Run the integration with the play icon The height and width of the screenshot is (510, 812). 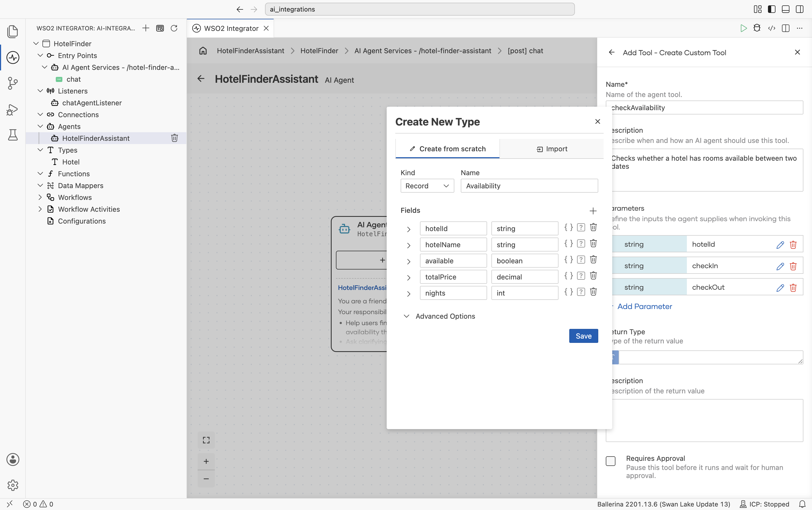click(743, 28)
